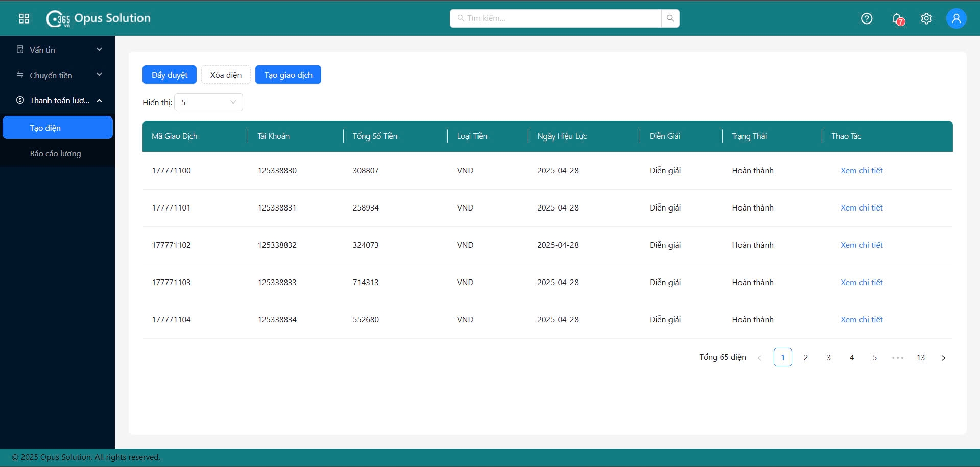Select Tạo điện in sidebar
The height and width of the screenshot is (467, 980).
57,128
